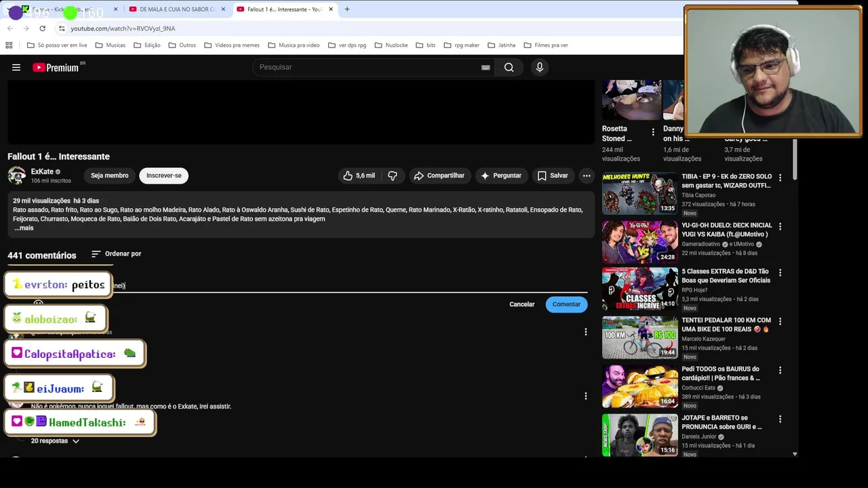Play the YU-GI-OH DUELO thumbnail

[639, 242]
